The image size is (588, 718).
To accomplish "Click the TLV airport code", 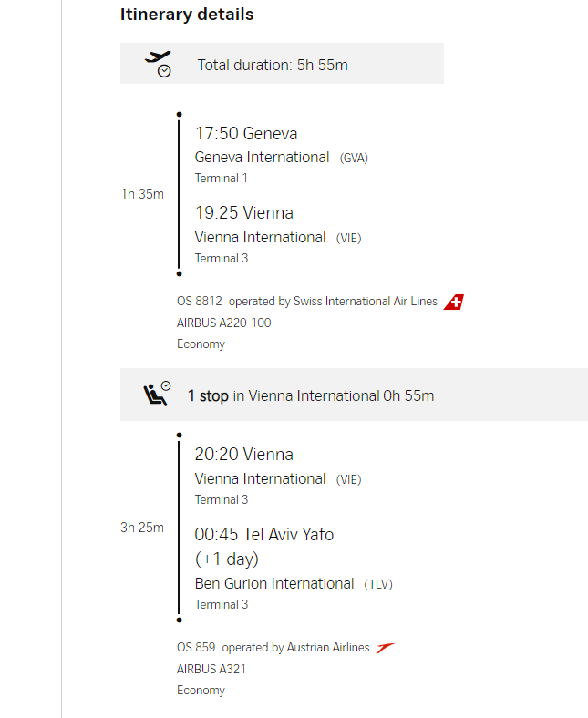I will [x=378, y=584].
